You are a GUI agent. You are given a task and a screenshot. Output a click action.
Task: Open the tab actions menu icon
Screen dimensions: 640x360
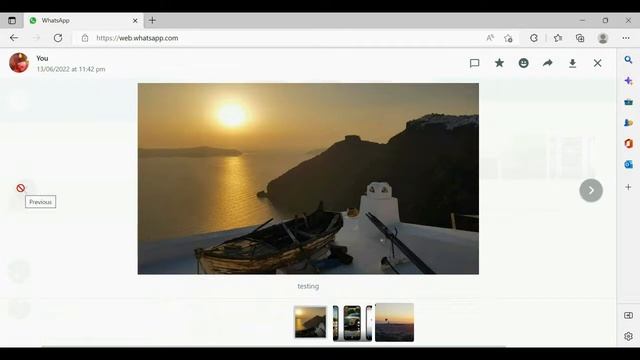12,20
